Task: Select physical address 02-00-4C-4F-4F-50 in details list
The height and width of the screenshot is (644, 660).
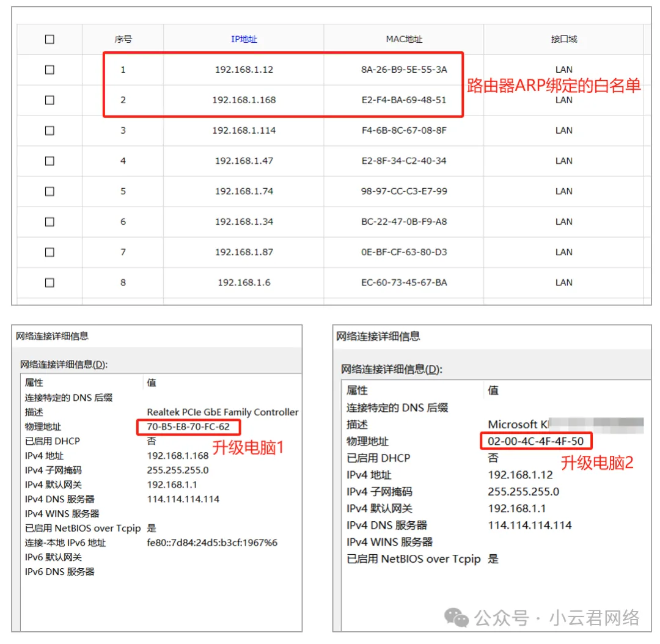Action: (535, 441)
